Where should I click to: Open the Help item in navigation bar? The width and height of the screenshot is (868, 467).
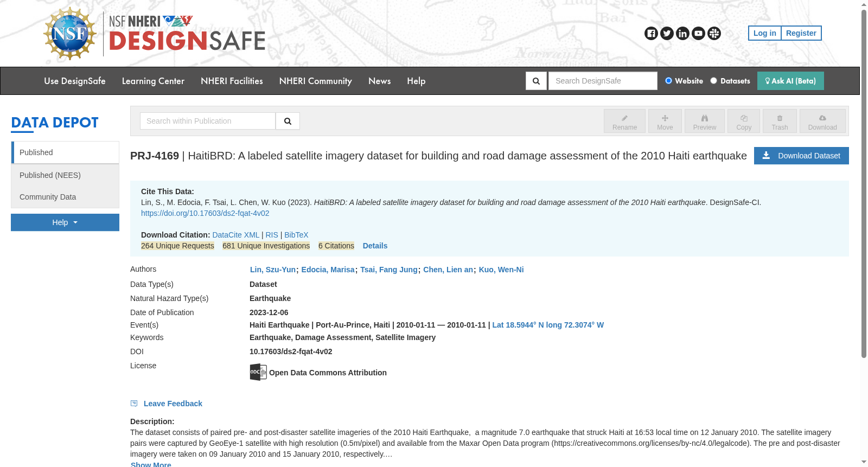[416, 81]
